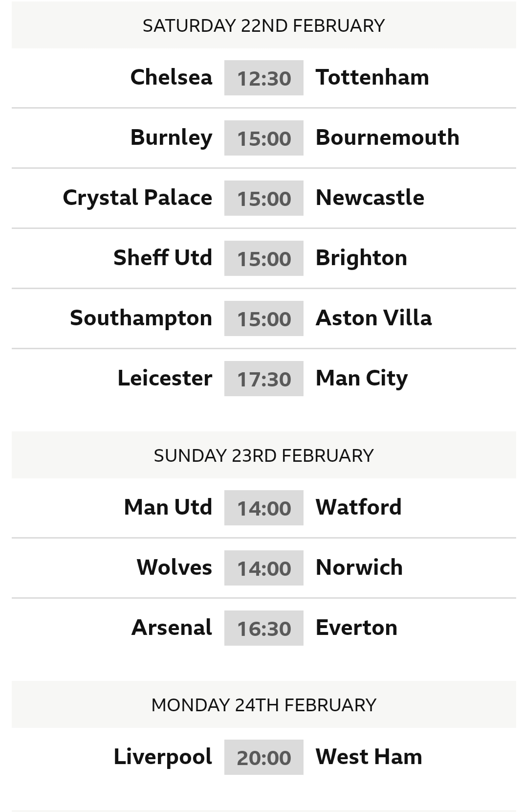Select the Wolves vs Norwich 14:00 kickoff

click(x=264, y=568)
